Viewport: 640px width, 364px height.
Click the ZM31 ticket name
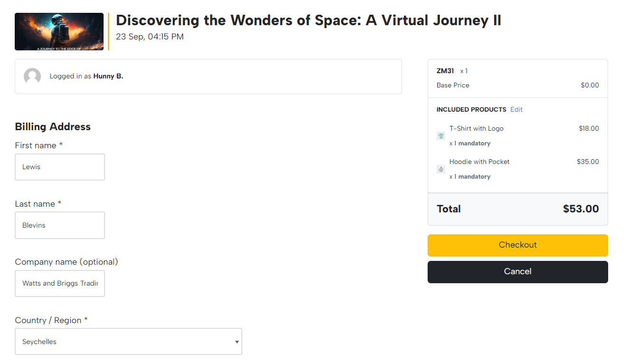tap(445, 71)
